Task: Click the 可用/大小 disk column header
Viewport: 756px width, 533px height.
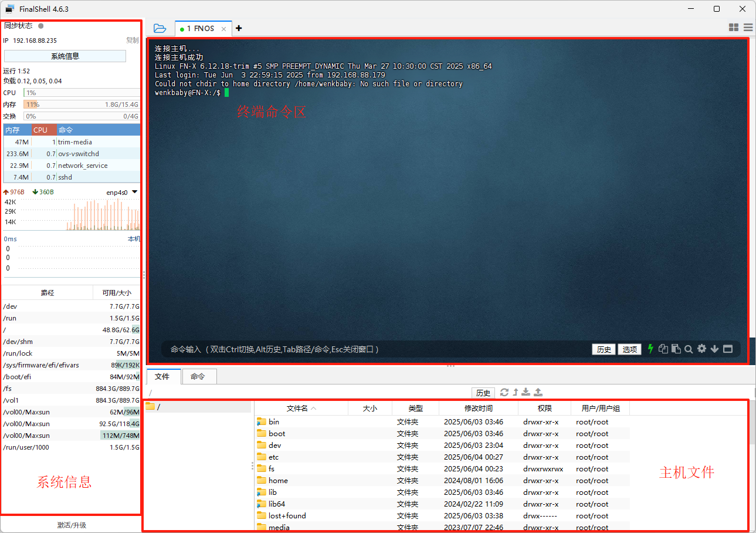Action: click(117, 292)
